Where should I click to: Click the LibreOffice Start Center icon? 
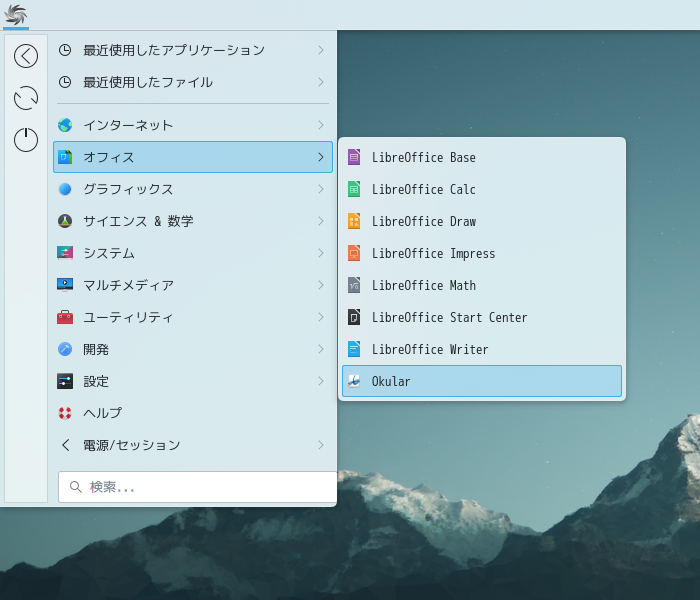(x=354, y=317)
